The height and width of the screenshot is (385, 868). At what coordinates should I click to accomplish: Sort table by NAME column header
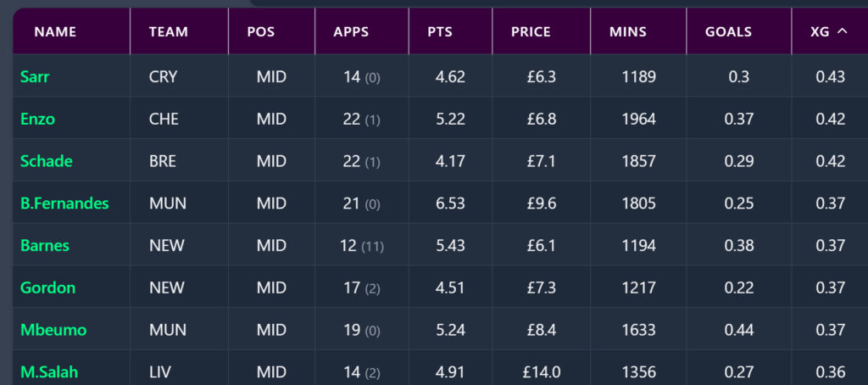(x=55, y=32)
